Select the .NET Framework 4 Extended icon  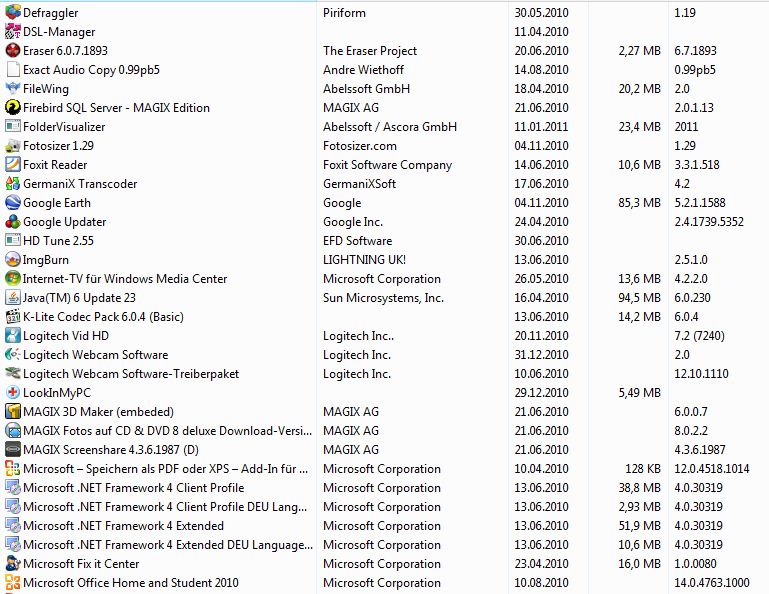pos(13,526)
